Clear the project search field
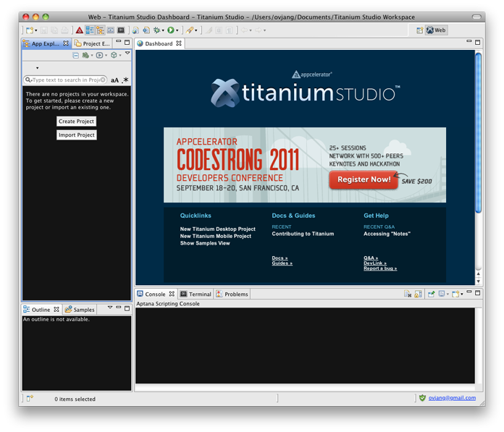 (103, 80)
